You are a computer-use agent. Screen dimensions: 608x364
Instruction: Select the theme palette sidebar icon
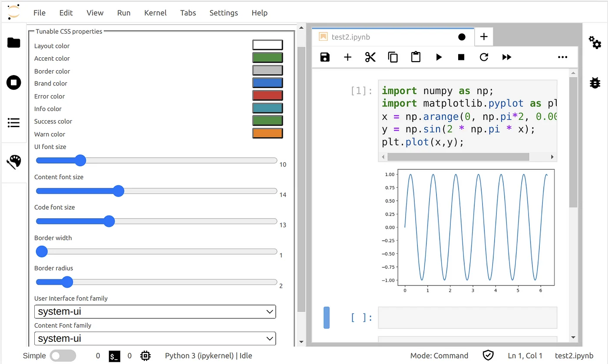point(13,162)
